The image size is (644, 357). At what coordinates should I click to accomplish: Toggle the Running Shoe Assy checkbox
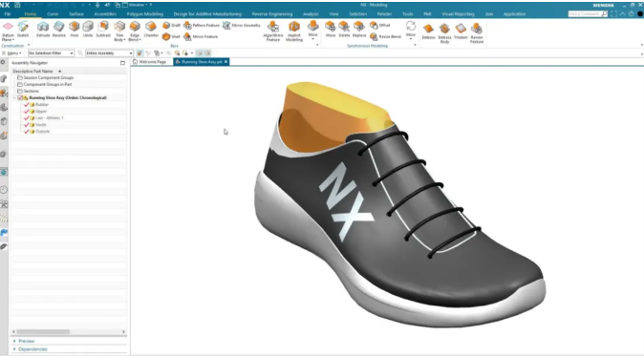(20, 98)
